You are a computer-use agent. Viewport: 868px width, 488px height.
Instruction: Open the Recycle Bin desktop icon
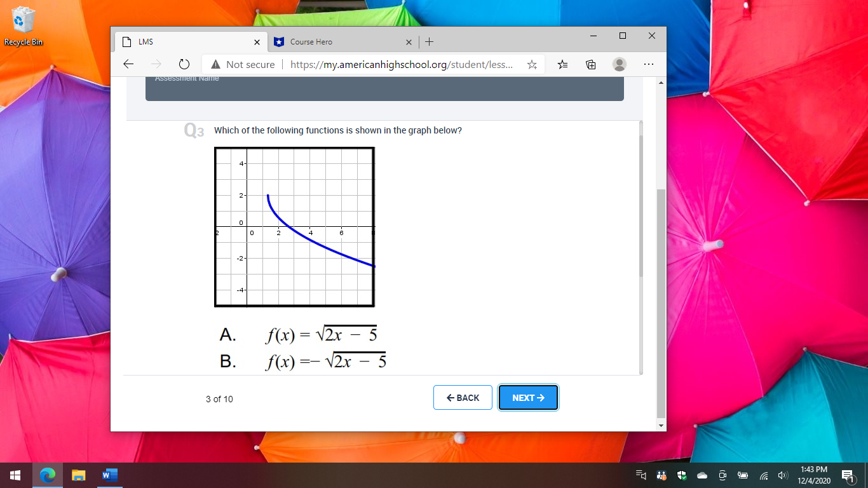[x=24, y=26]
